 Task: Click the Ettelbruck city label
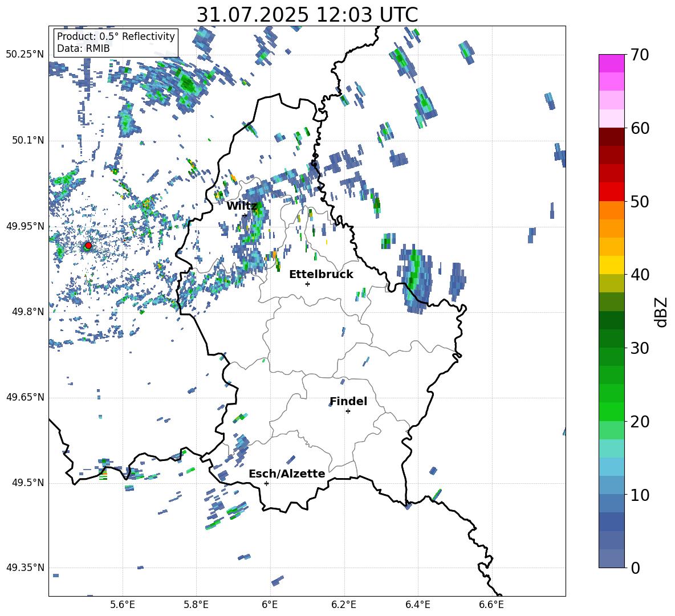pos(321,275)
